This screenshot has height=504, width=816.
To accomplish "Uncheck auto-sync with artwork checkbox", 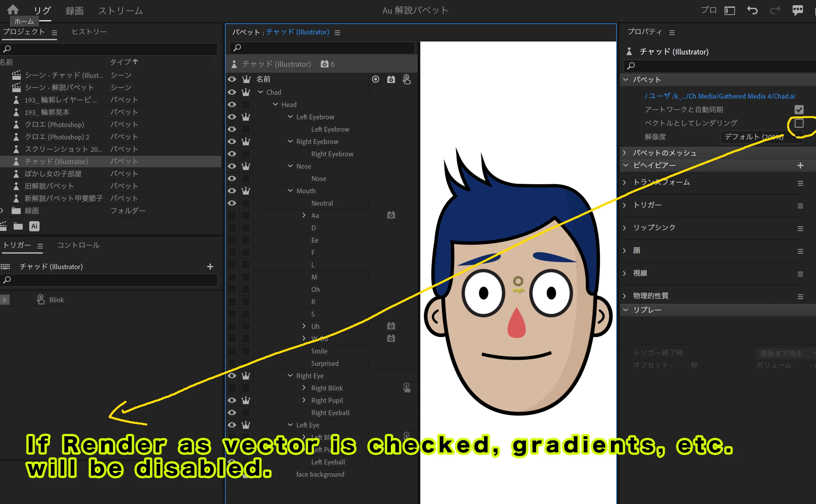I will [799, 110].
